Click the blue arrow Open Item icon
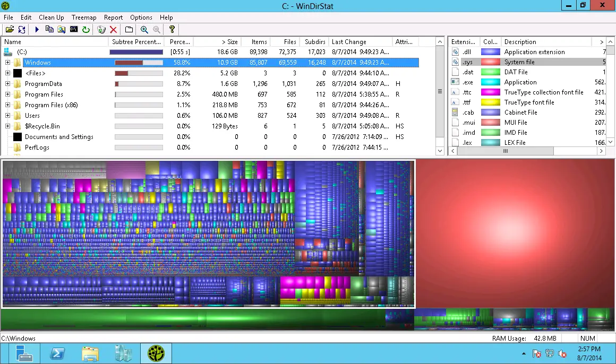This screenshot has height=364, width=616. pos(37,30)
